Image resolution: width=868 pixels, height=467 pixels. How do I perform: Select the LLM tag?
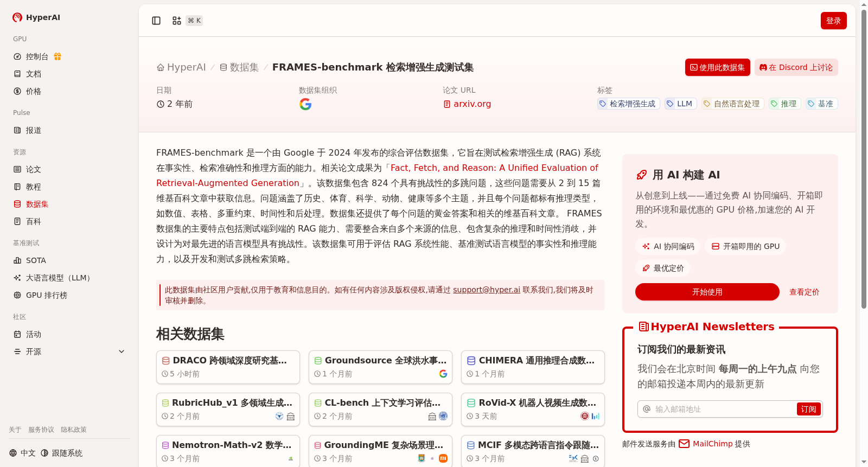pyautogui.click(x=680, y=104)
